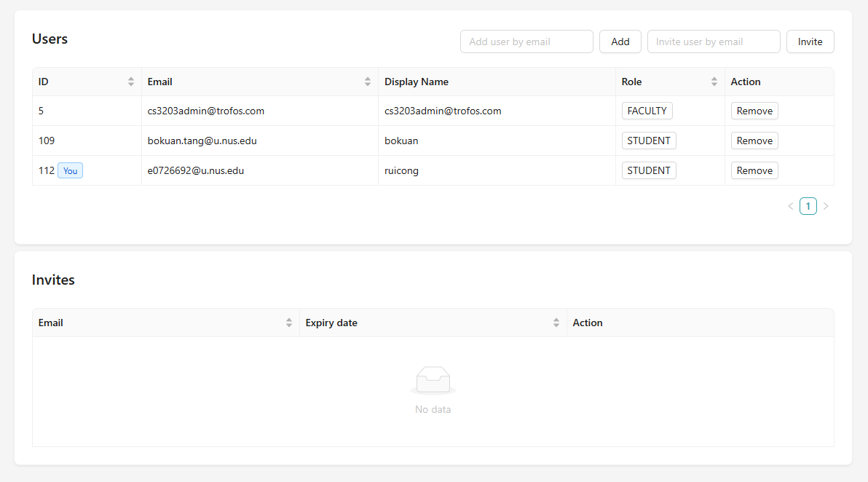Image resolution: width=868 pixels, height=482 pixels.
Task: Focus the Invite user by email field
Action: [714, 42]
